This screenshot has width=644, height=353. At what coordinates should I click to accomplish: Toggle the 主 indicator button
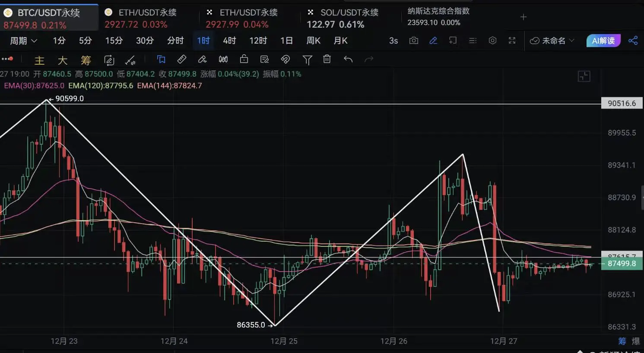coord(39,60)
